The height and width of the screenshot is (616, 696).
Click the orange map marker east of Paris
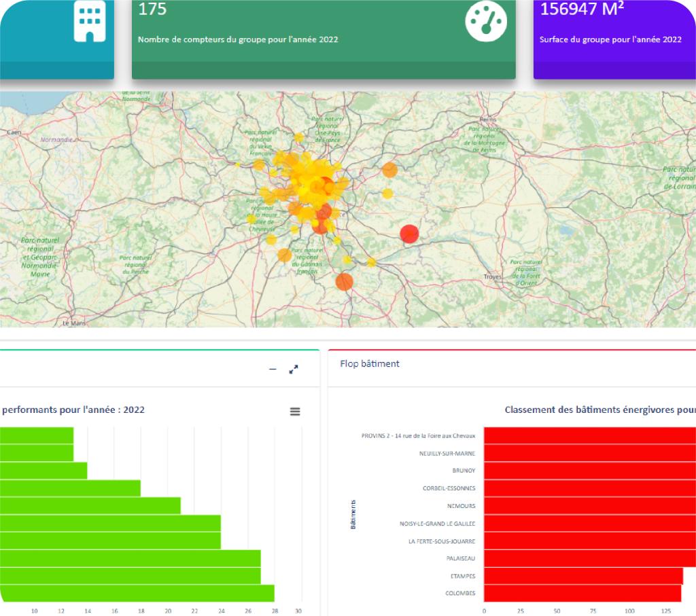(389, 170)
